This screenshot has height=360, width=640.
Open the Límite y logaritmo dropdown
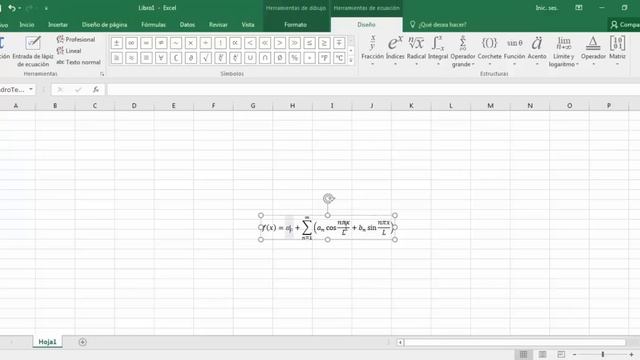(564, 51)
